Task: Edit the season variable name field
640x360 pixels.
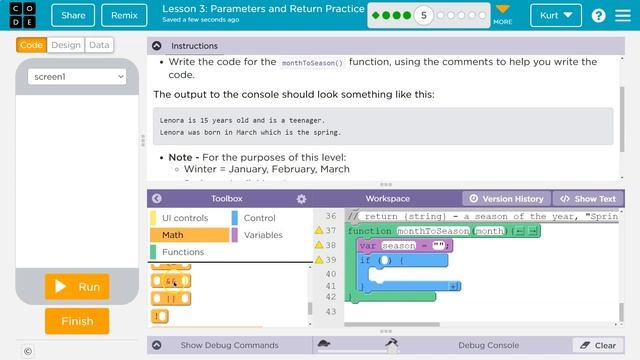Action: pos(399,246)
